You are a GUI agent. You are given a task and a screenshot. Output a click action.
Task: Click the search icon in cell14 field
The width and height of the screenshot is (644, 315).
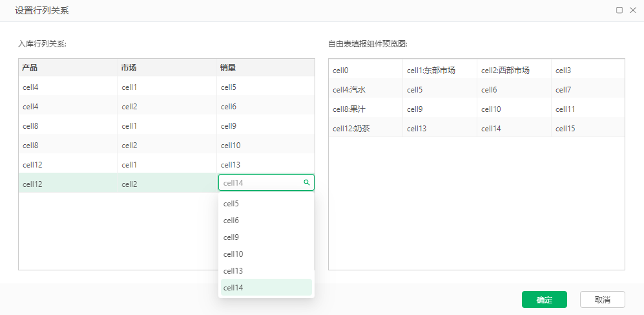pyautogui.click(x=306, y=182)
